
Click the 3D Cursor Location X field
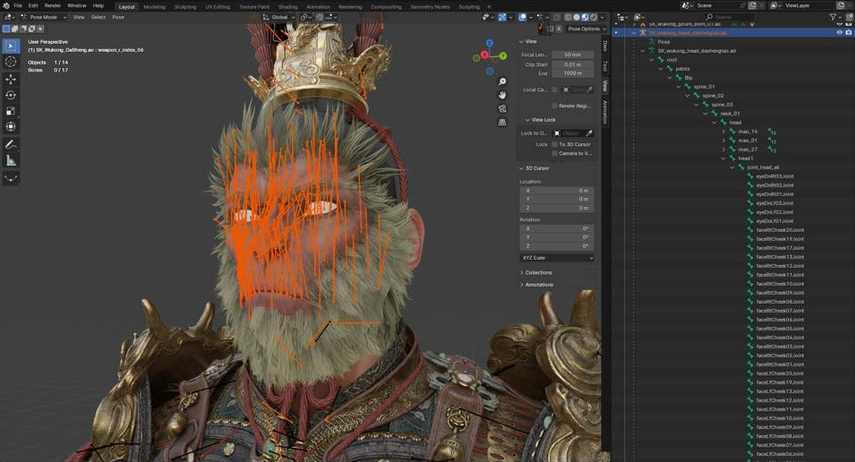pos(557,190)
